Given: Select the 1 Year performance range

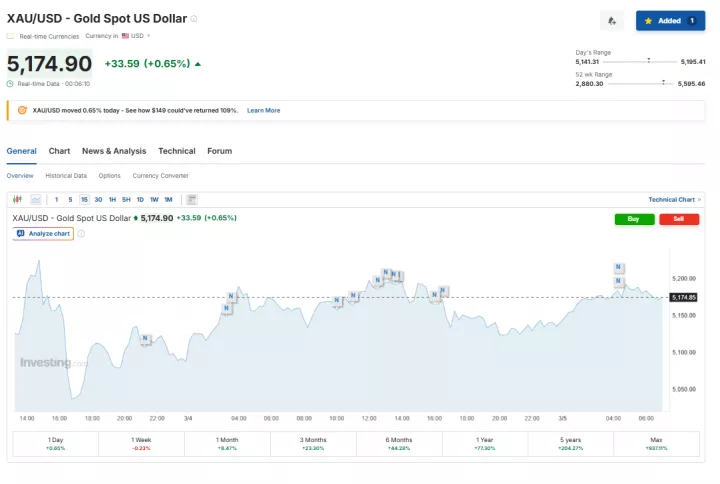Looking at the screenshot, I should 486,440.
